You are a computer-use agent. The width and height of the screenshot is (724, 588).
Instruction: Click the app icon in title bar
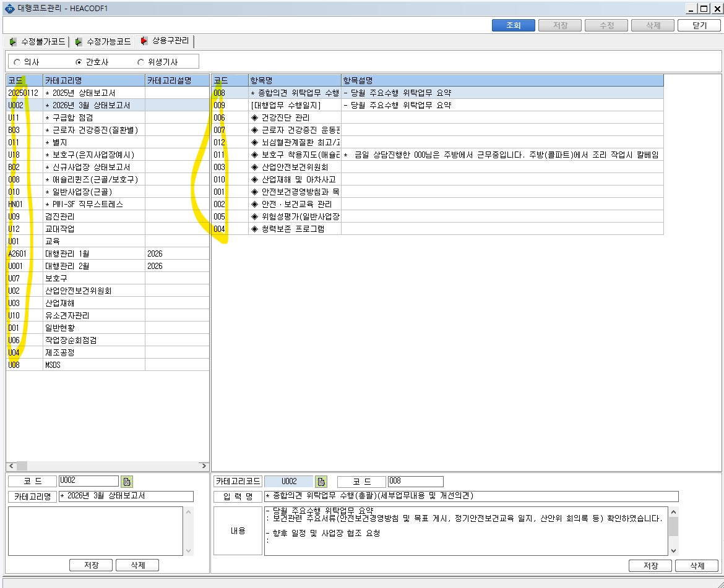click(x=9, y=8)
